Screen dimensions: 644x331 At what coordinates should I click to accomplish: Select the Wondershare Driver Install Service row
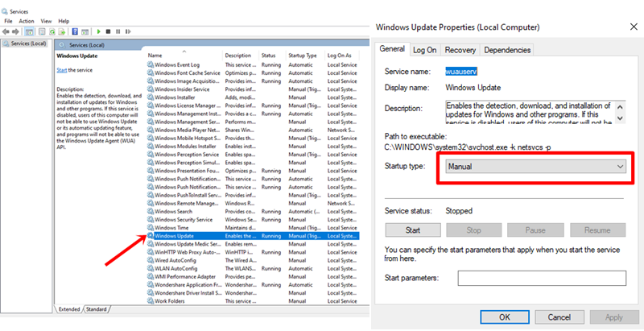253,293
